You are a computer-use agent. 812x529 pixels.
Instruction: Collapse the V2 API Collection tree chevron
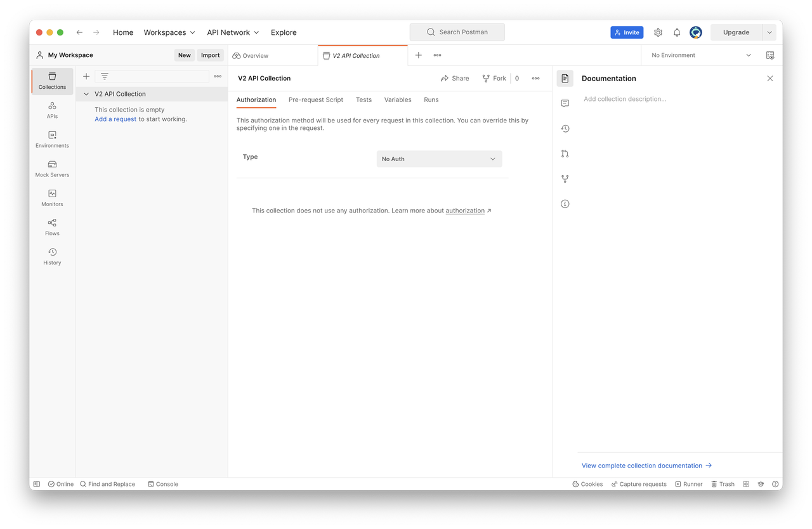click(86, 94)
